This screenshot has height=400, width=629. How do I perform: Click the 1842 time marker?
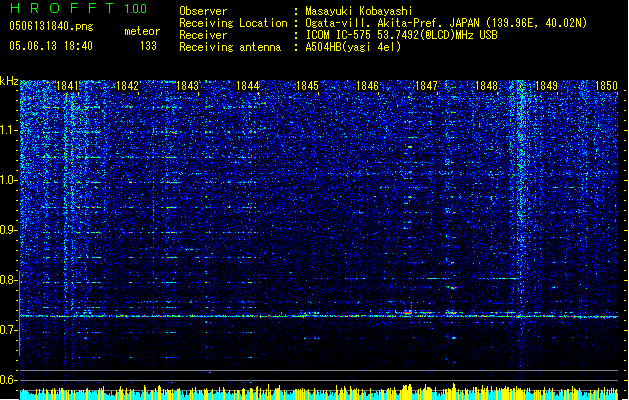tap(127, 86)
